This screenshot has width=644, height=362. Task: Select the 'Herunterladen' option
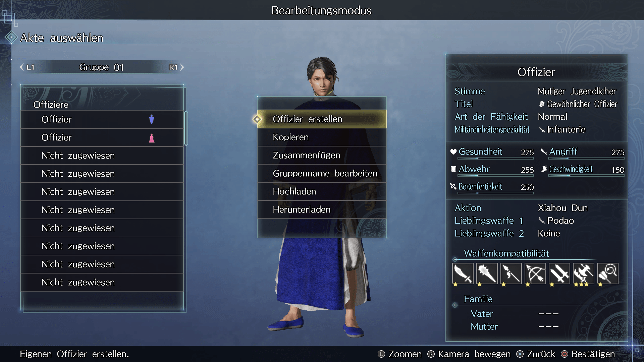[322, 209]
